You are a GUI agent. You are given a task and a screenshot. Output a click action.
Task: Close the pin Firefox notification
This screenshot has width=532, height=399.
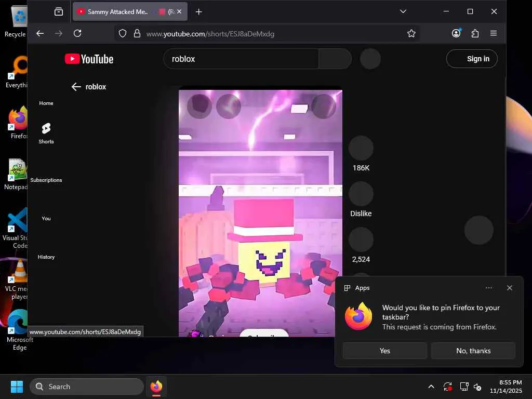[x=510, y=288]
